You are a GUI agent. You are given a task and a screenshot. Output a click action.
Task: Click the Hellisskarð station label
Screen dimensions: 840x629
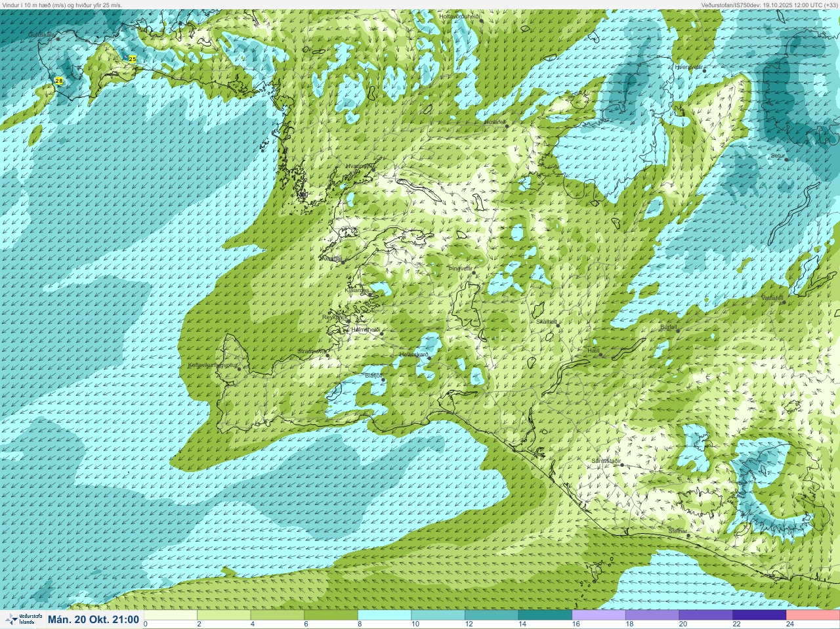click(x=413, y=355)
